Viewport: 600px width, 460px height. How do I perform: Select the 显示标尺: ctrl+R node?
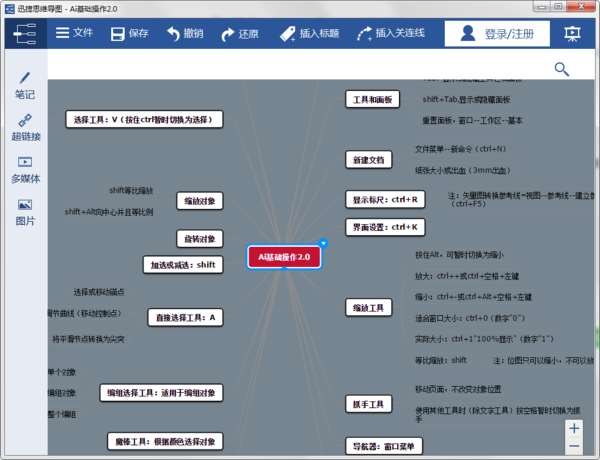point(385,199)
